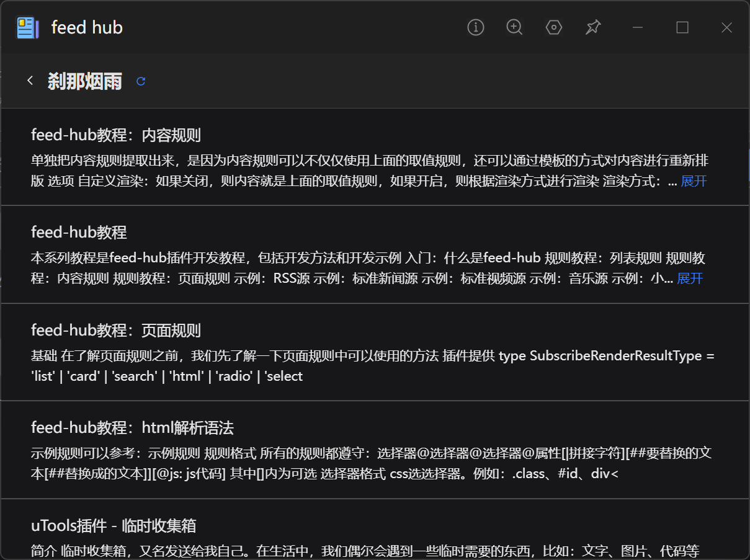
Task: Go back using the left chevron arrow
Action: pos(30,81)
